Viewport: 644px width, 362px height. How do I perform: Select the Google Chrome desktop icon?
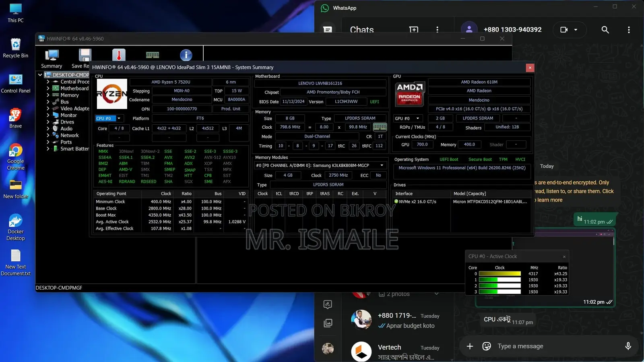click(16, 157)
